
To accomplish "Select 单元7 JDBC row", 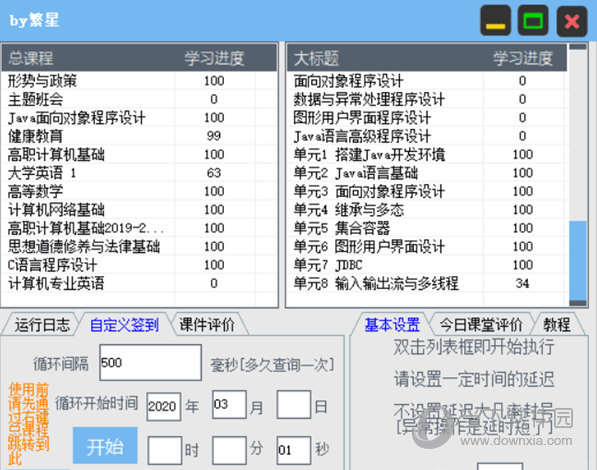I will tap(427, 265).
